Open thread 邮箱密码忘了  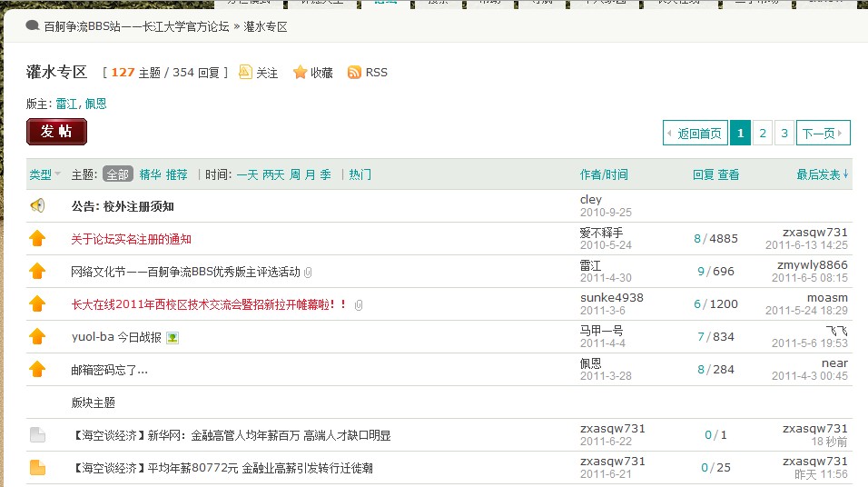click(110, 370)
